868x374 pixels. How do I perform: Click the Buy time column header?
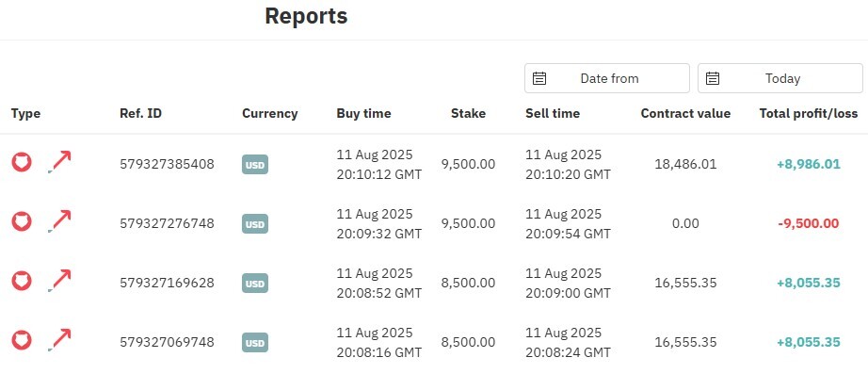tap(363, 114)
